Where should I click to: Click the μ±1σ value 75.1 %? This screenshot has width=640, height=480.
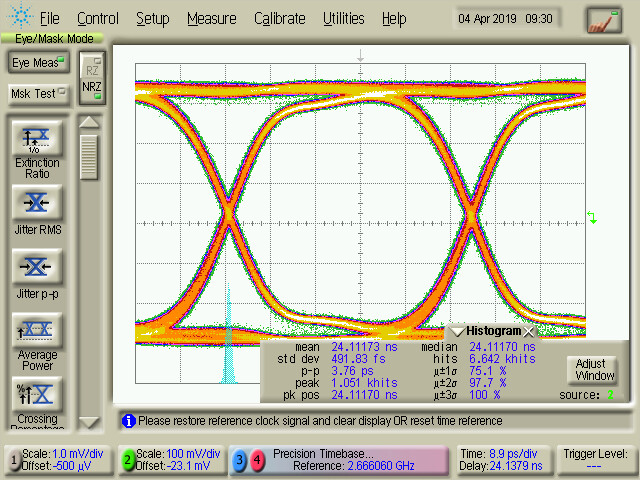pyautogui.click(x=488, y=371)
